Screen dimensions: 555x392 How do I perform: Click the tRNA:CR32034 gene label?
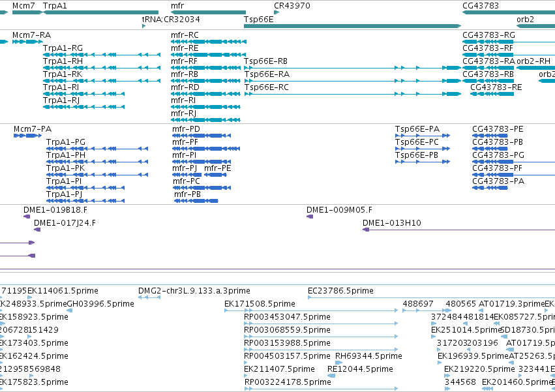(x=171, y=19)
